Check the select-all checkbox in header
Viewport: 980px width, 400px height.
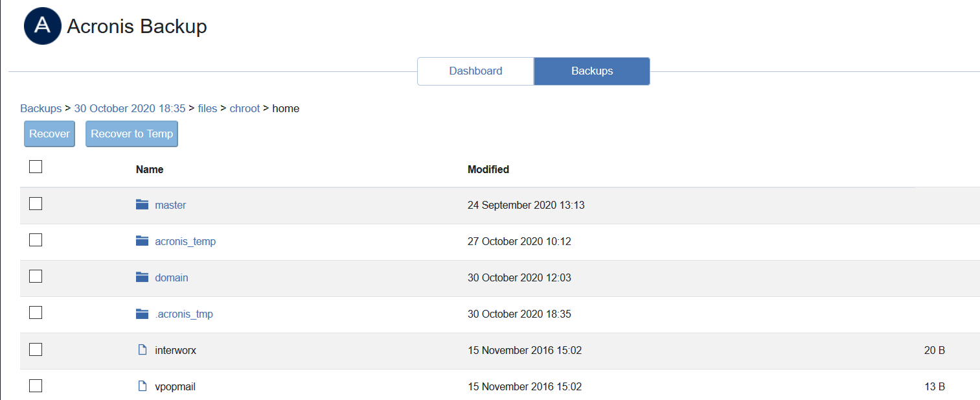[x=35, y=167]
